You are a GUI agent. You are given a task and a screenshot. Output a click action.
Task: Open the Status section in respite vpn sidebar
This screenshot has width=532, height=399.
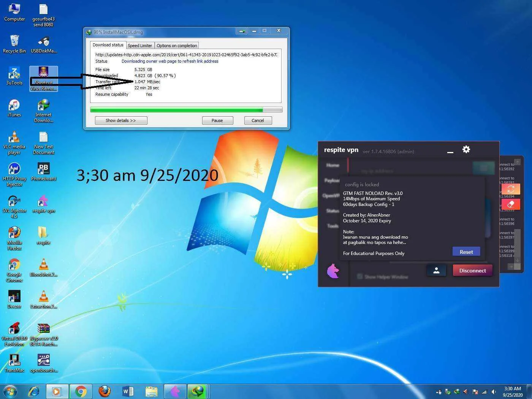pos(332,211)
